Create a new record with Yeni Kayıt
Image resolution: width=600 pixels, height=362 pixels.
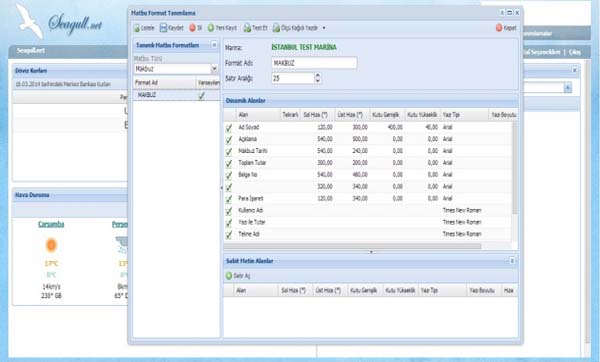[222, 28]
